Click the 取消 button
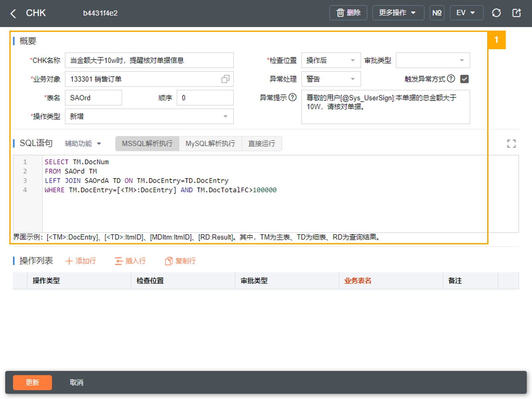Screen dimensions: 532x399 click(x=76, y=382)
